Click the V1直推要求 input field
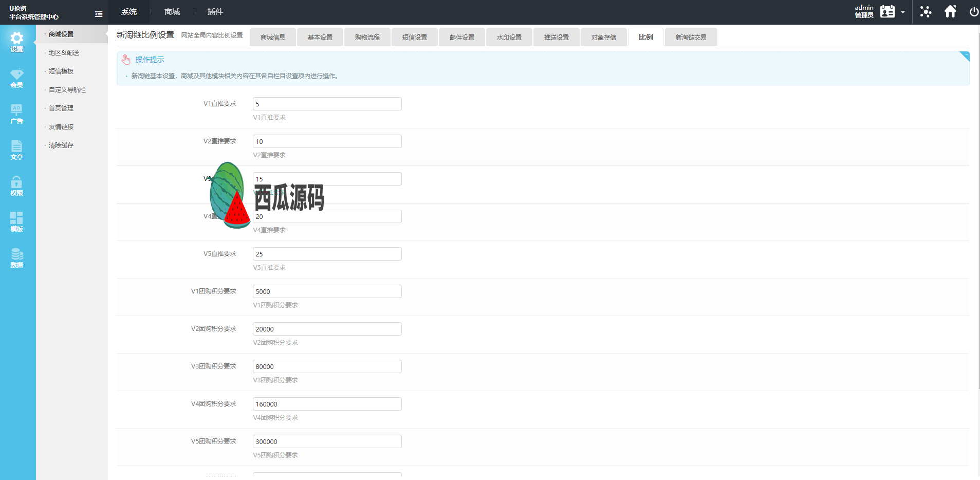This screenshot has width=980, height=480. pyautogui.click(x=327, y=104)
